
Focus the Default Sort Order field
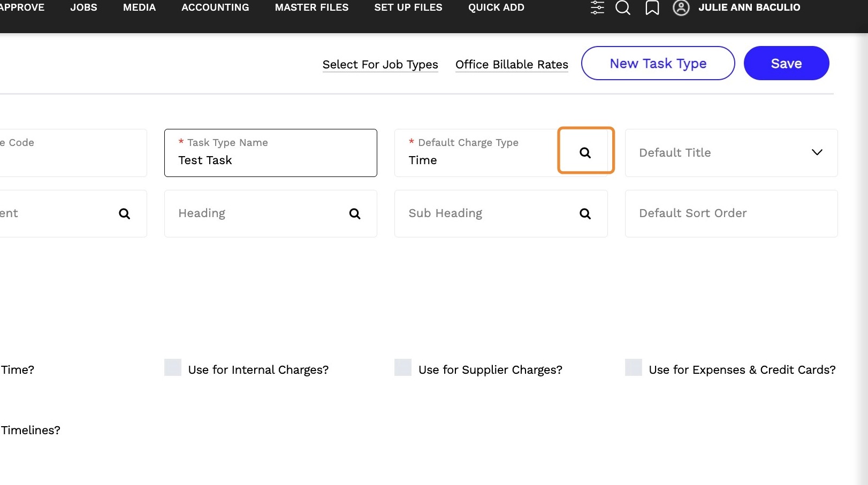731,213
